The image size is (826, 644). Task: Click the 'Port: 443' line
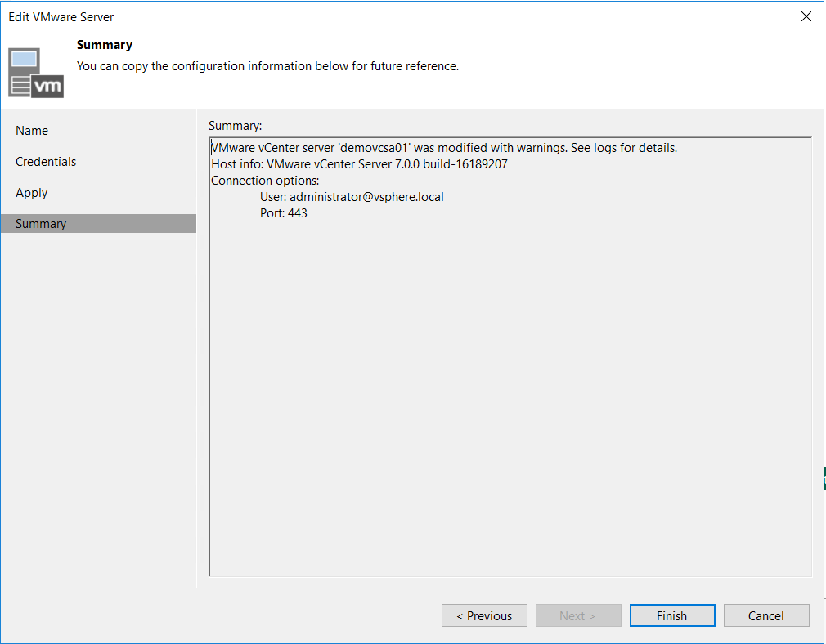284,213
